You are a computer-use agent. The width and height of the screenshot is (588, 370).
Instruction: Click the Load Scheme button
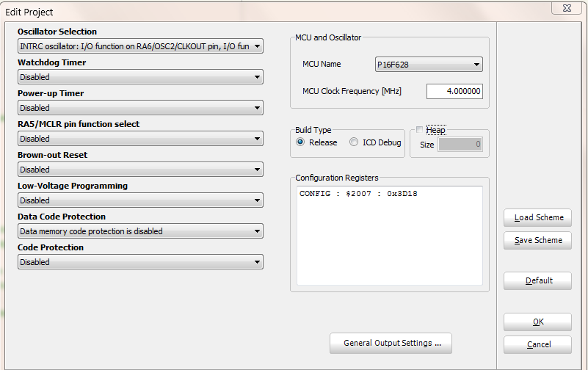click(x=538, y=217)
